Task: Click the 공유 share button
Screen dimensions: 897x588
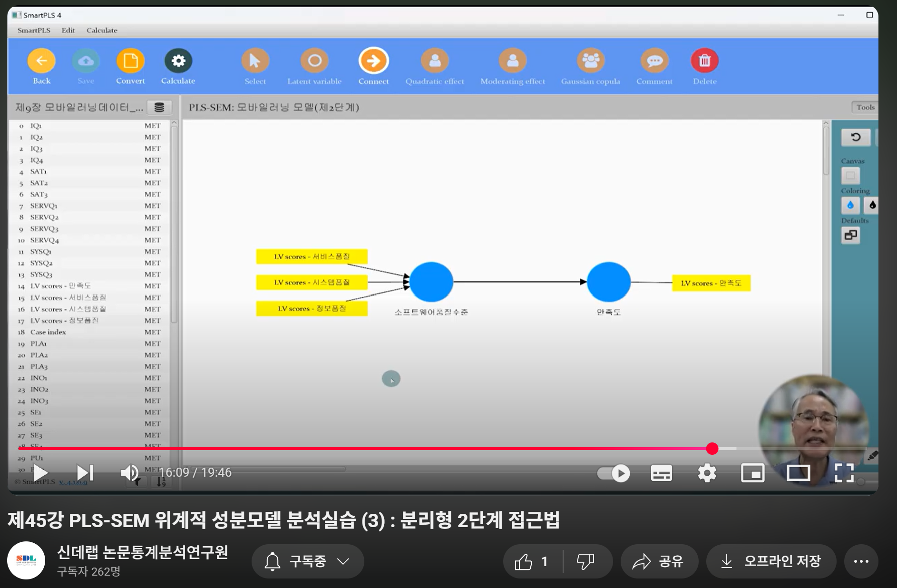Action: [659, 562]
